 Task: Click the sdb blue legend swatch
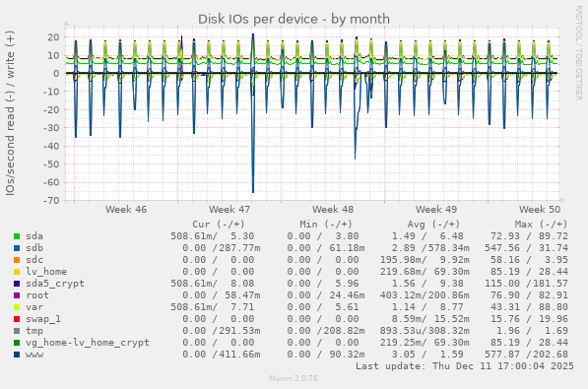(x=17, y=248)
